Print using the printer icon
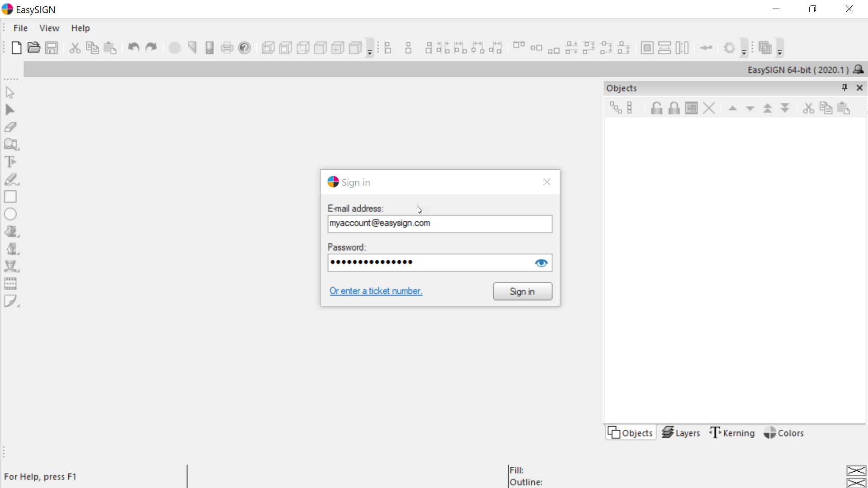This screenshot has height=488, width=868. [x=227, y=48]
